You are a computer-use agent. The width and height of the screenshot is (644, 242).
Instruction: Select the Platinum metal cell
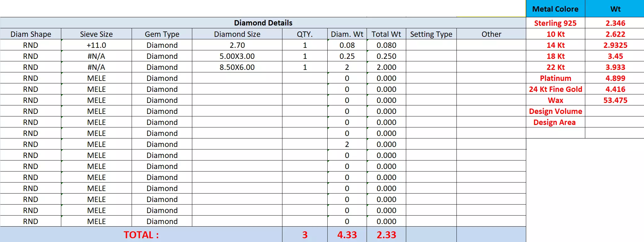pyautogui.click(x=555, y=78)
